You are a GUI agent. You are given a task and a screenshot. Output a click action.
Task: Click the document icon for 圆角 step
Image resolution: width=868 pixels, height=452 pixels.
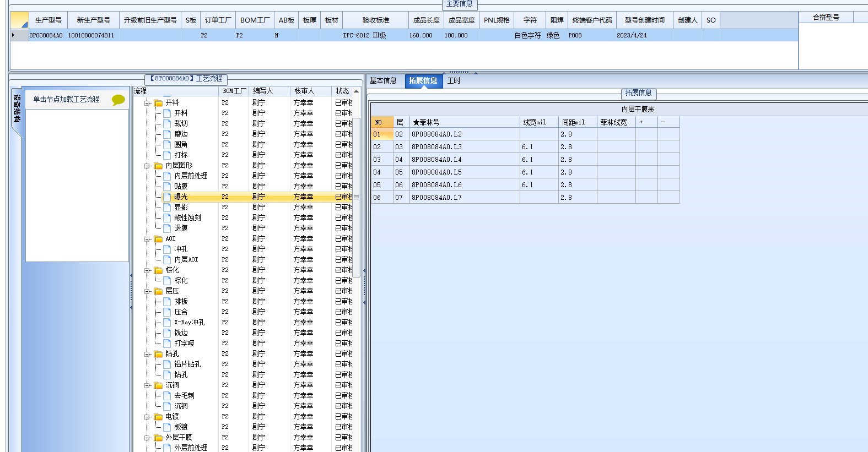(x=167, y=145)
